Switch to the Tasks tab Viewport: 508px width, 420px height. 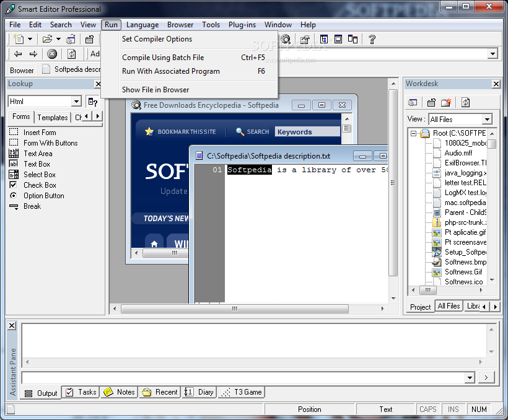coord(81,392)
